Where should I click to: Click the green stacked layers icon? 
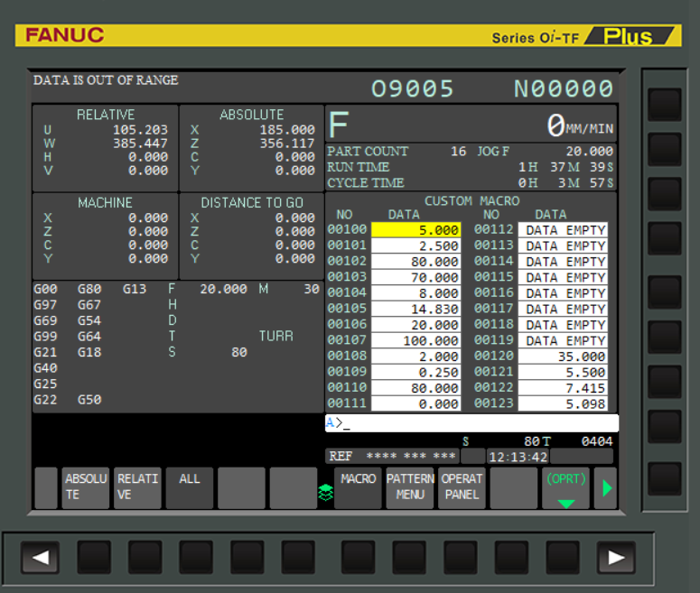click(x=326, y=493)
